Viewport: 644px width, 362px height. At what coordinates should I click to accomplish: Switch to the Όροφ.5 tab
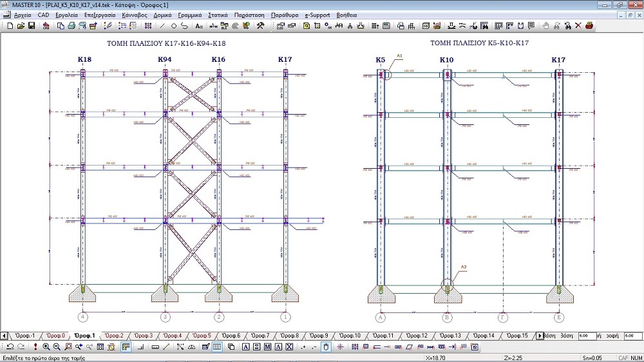[202, 336]
